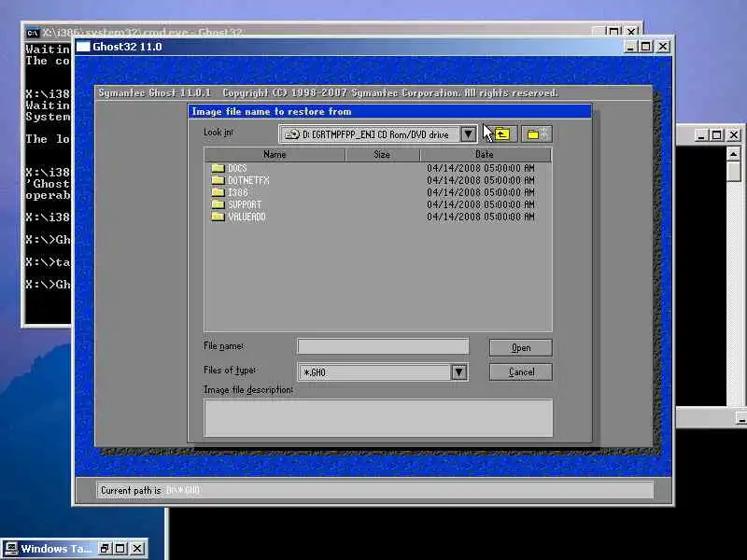Maximize the right background window
The image size is (747, 560).
[x=716, y=135]
